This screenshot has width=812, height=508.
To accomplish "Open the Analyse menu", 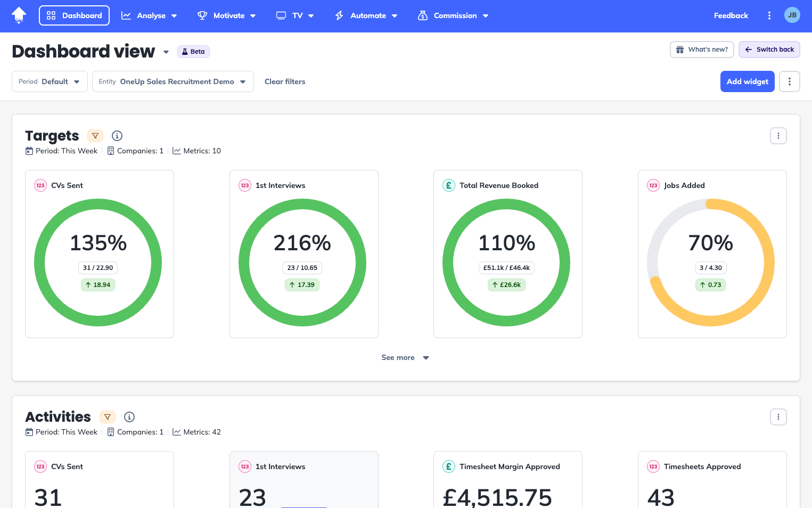I will coord(150,15).
